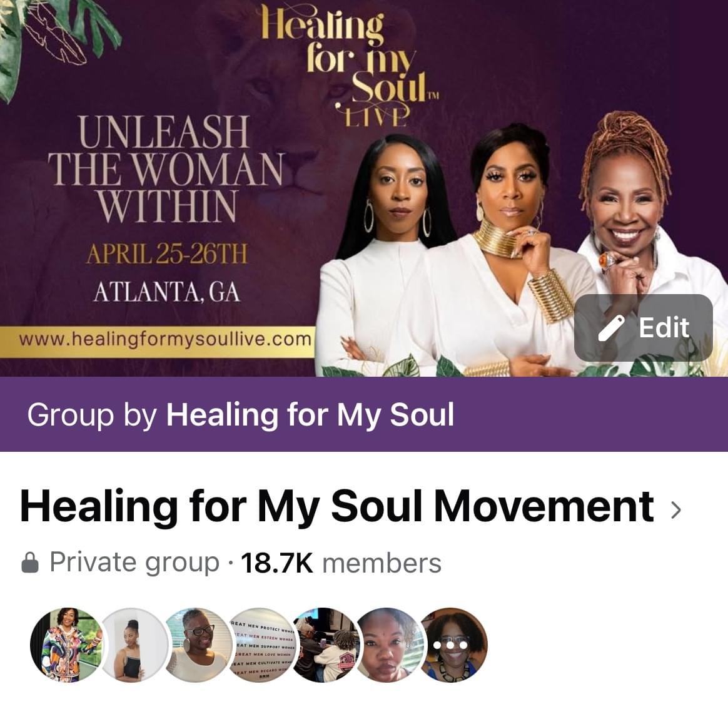This screenshot has width=728, height=704.
Task: Tap the Atlanta, GA text on the cover
Action: click(x=167, y=292)
